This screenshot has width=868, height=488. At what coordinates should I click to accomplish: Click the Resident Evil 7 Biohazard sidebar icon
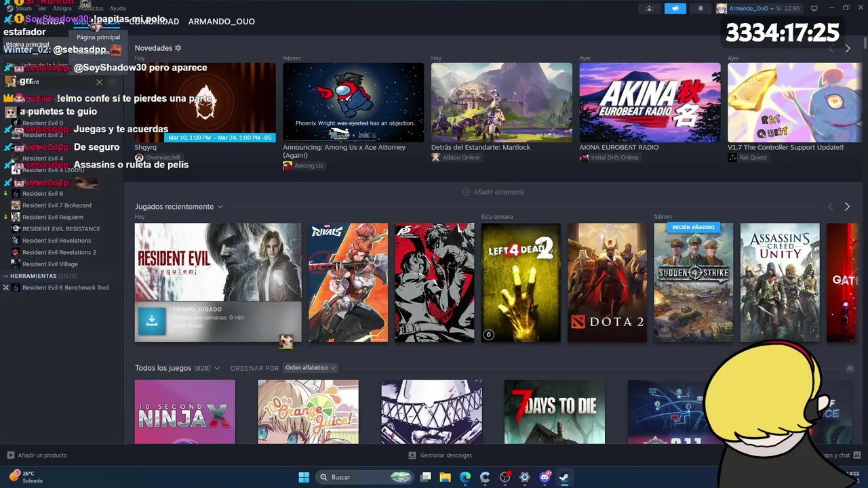pos(16,205)
